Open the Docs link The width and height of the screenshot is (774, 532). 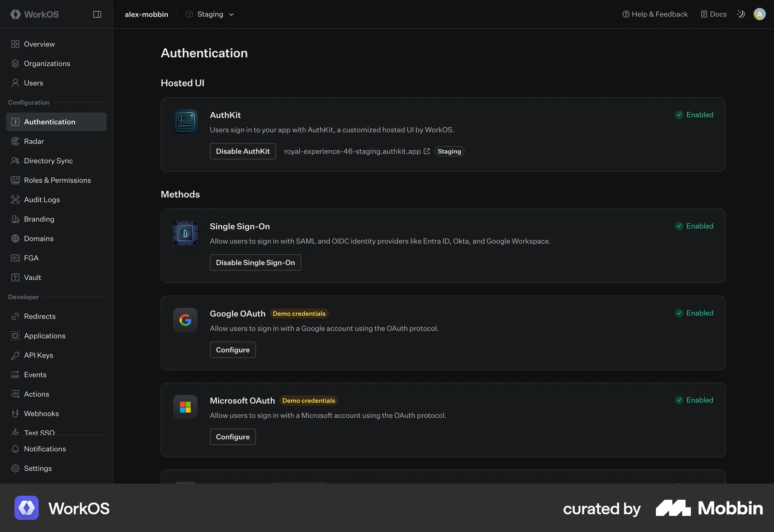coord(713,14)
